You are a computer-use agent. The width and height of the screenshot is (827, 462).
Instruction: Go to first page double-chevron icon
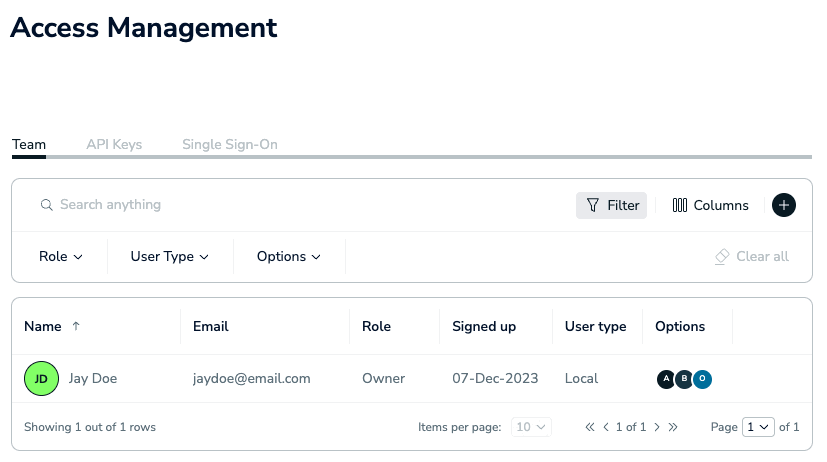pos(590,427)
